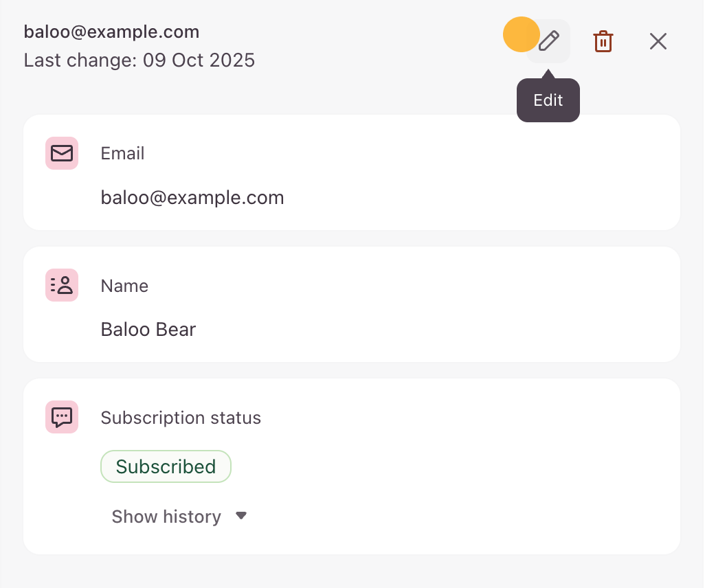Click the Baloo Bear name value
Image resolution: width=705 pixels, height=588 pixels.
pyautogui.click(x=148, y=330)
